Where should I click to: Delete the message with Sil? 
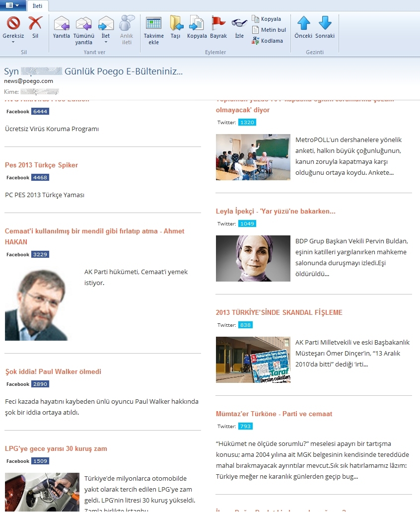[35, 26]
